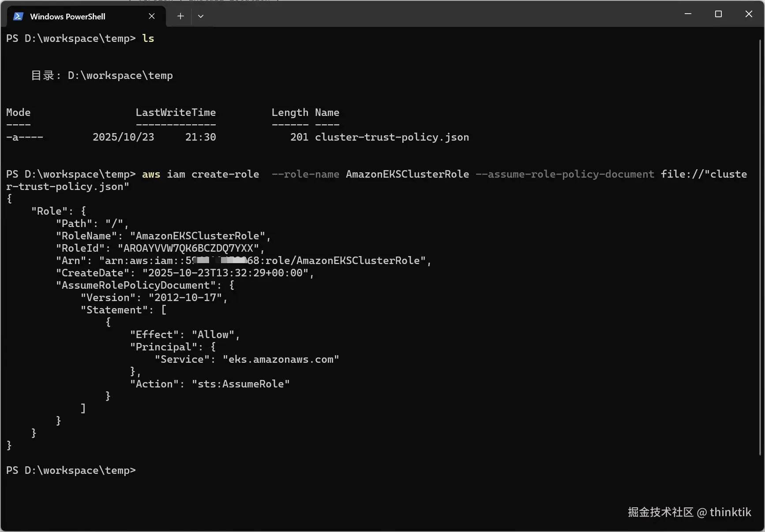
Task: Minimize the terminal window
Action: tap(688, 14)
